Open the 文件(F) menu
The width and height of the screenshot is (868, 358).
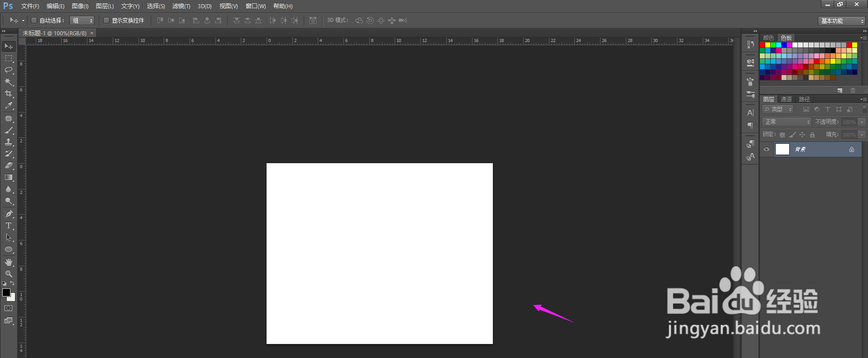click(30, 6)
